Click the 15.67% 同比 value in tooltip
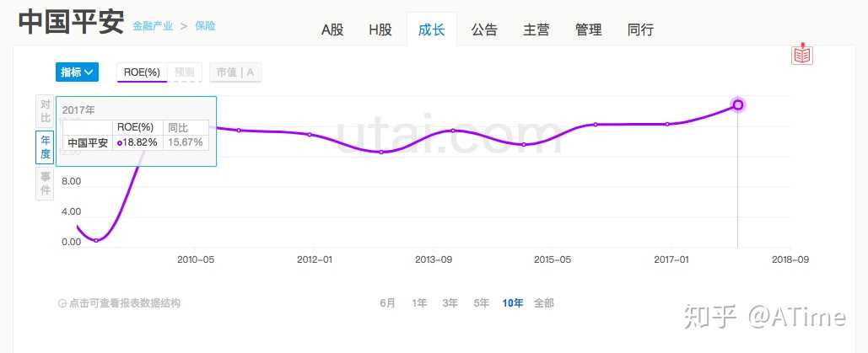The image size is (868, 353). pos(186,142)
